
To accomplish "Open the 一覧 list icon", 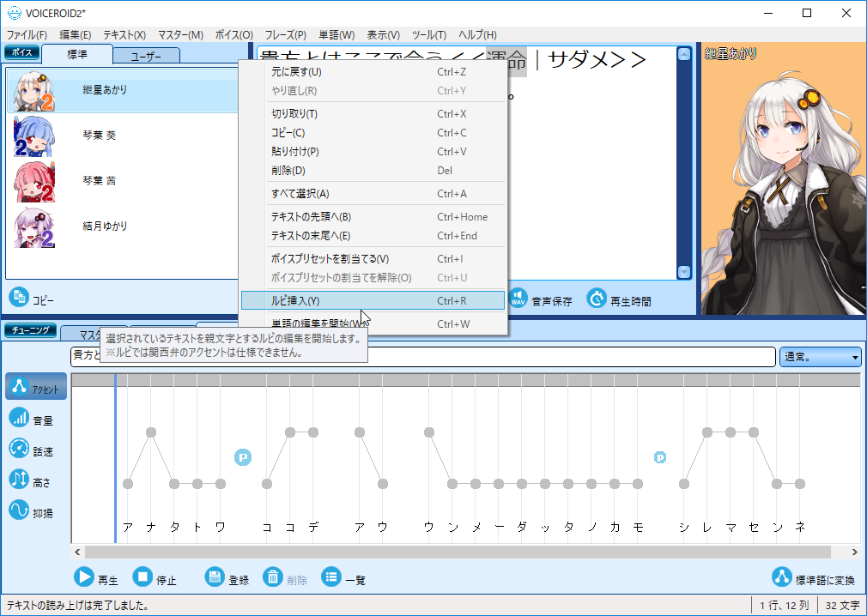I will [331, 577].
